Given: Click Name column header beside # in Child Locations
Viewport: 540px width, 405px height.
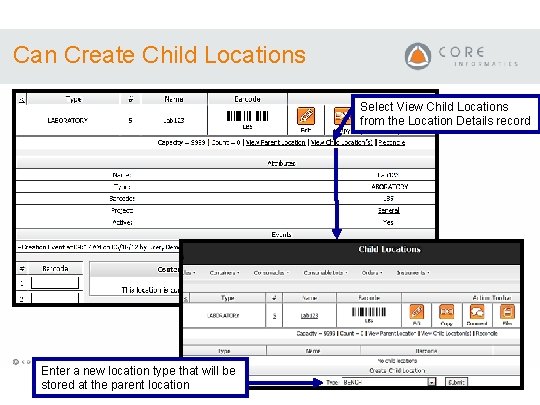Looking at the screenshot, I should click(x=309, y=298).
